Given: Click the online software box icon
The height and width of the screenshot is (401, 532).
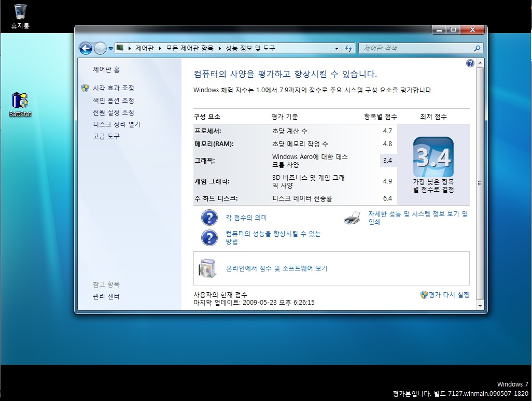Looking at the screenshot, I should tap(207, 268).
